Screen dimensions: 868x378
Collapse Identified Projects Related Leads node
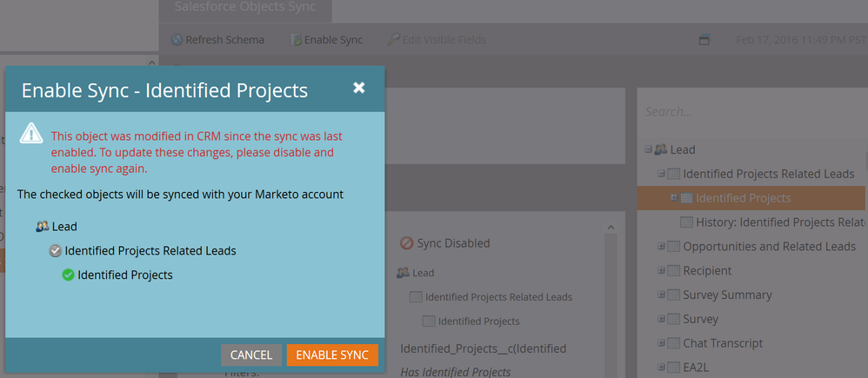(661, 174)
